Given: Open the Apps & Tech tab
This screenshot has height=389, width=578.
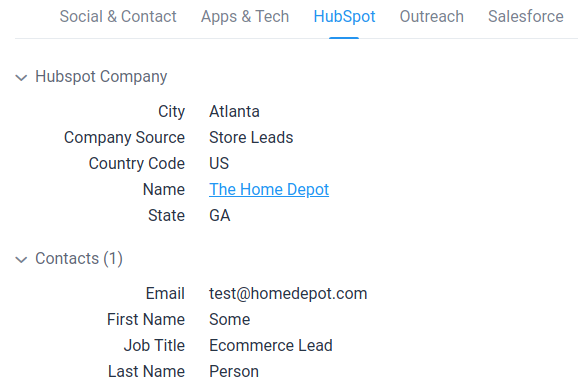Looking at the screenshot, I should pos(245,17).
